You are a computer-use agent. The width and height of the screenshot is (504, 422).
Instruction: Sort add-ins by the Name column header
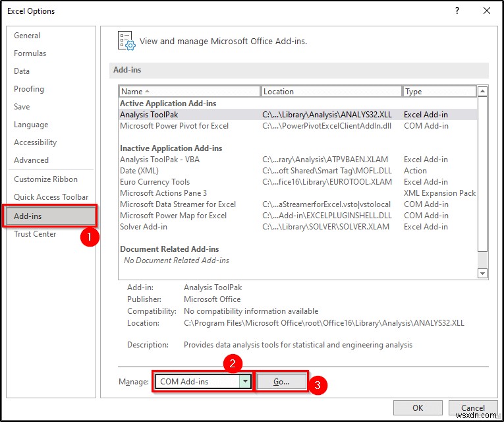189,92
